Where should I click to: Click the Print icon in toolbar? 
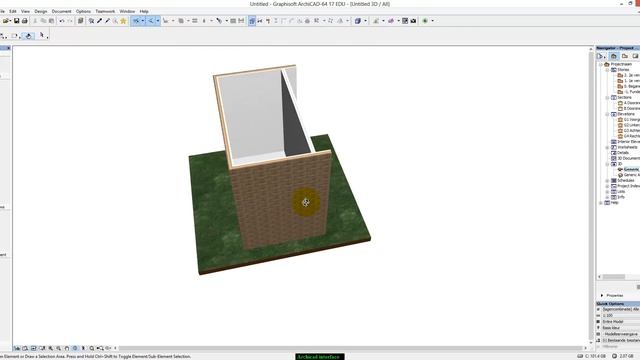click(x=24, y=21)
